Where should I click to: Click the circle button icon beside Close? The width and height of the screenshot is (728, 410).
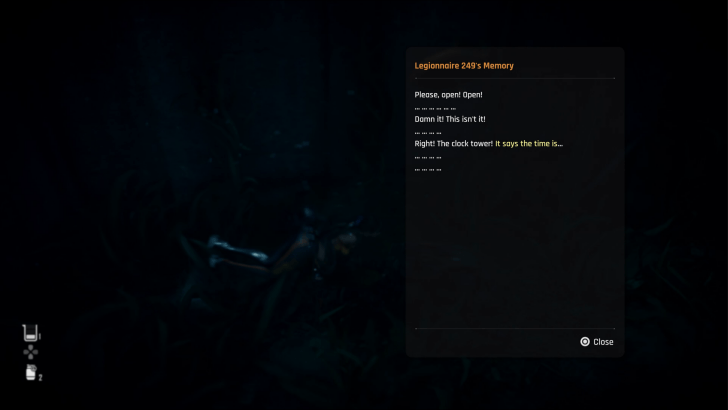point(585,342)
